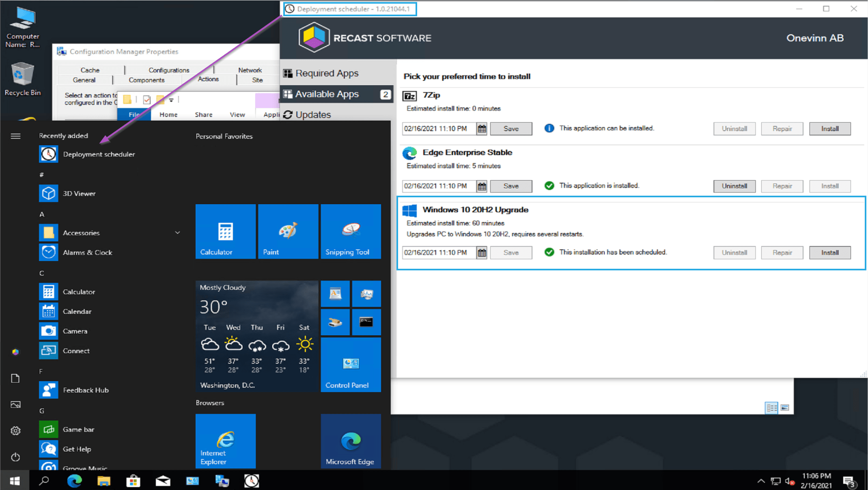This screenshot has width=868, height=490.
Task: Open calendar picker for 7Zip install time
Action: click(x=482, y=129)
